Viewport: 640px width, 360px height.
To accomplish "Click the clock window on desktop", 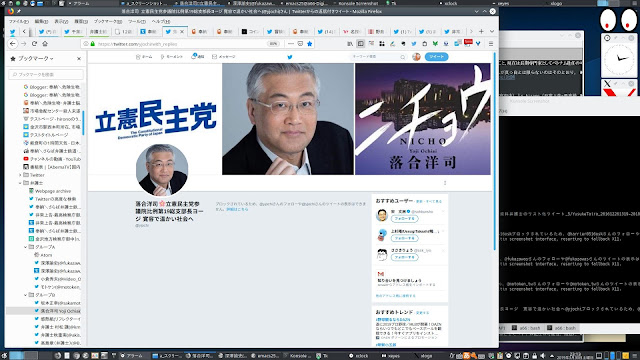I will click(x=619, y=55).
